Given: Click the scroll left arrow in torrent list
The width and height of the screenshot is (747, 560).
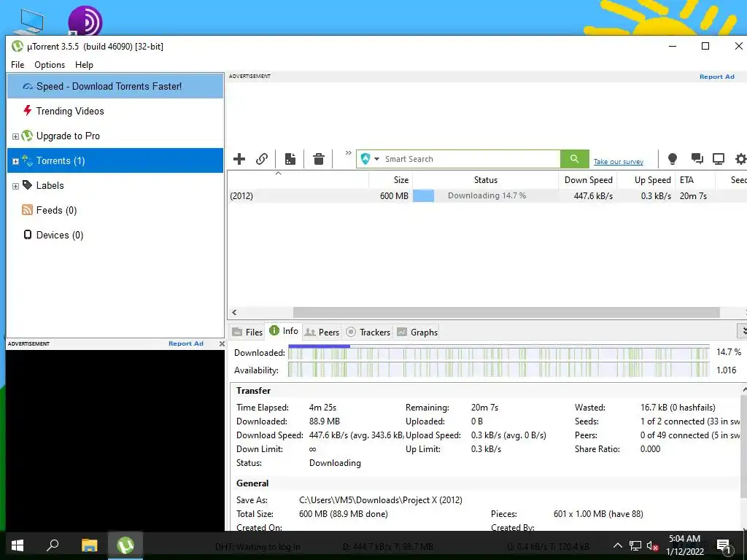Looking at the screenshot, I should click(x=234, y=312).
